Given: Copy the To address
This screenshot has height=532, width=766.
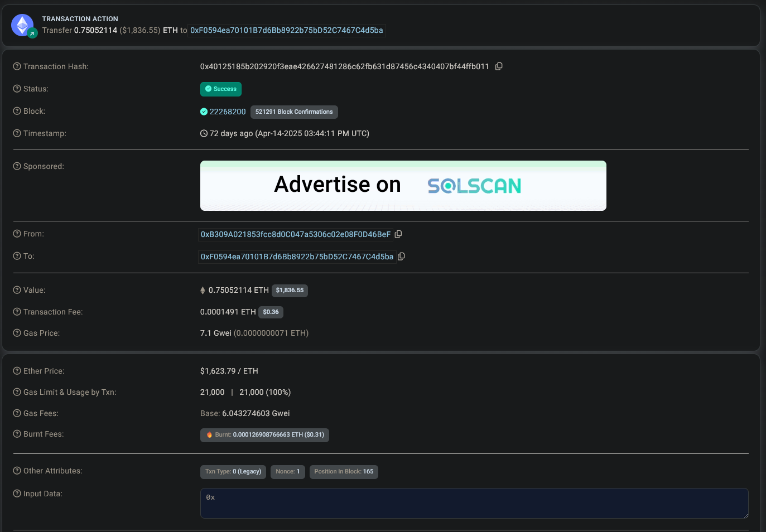Looking at the screenshot, I should (401, 257).
